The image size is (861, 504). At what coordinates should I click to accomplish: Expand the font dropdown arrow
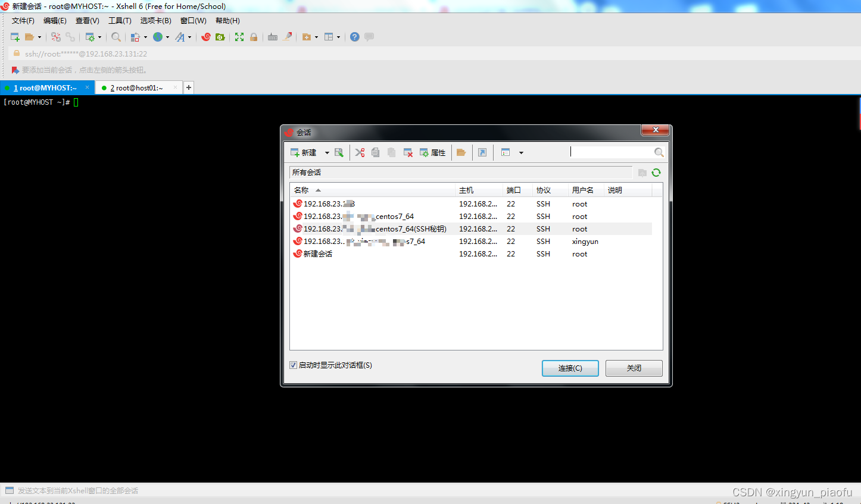[x=190, y=37]
